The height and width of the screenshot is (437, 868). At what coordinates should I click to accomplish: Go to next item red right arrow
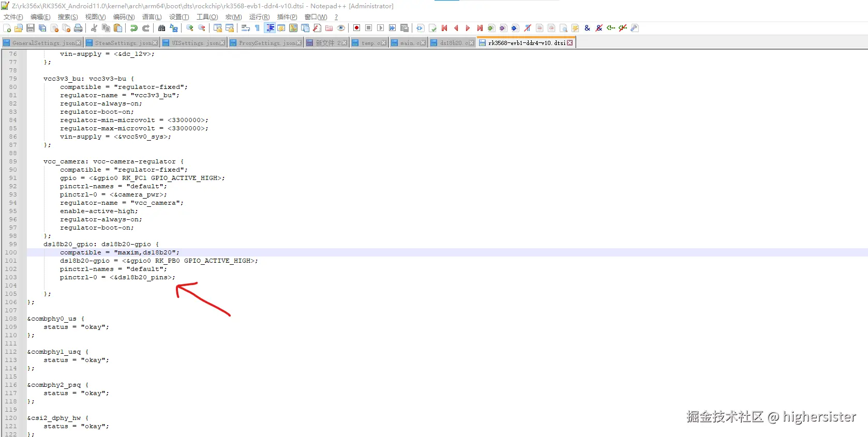(x=468, y=28)
